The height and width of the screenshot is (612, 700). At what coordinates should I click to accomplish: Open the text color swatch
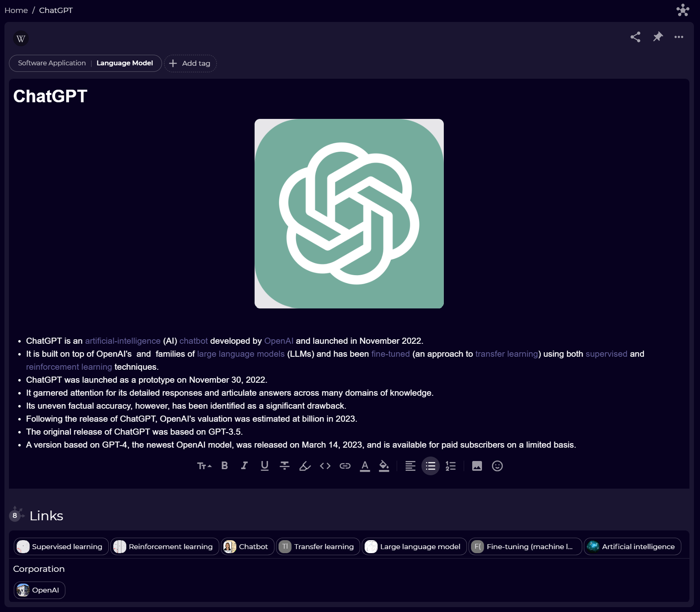[365, 466]
